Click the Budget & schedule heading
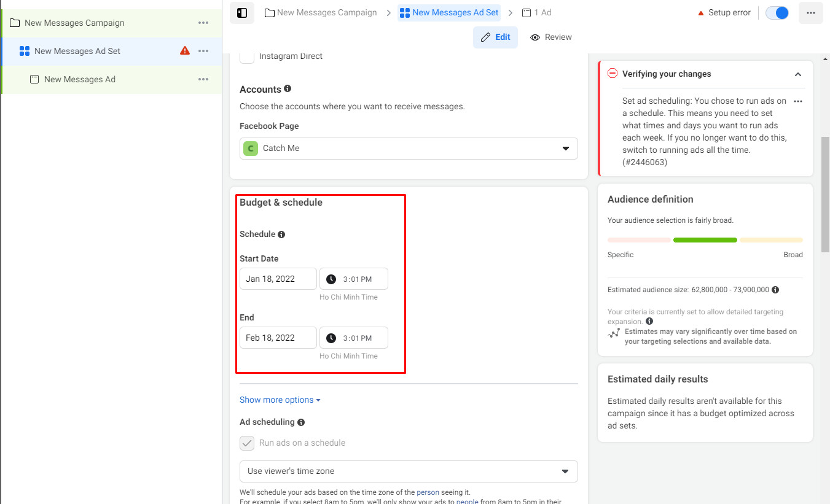Image resolution: width=830 pixels, height=504 pixels. pos(281,203)
